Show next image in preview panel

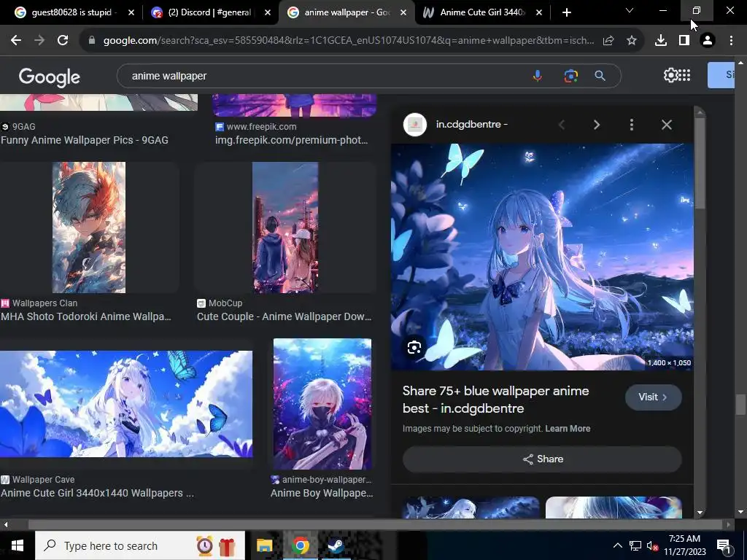597,125
